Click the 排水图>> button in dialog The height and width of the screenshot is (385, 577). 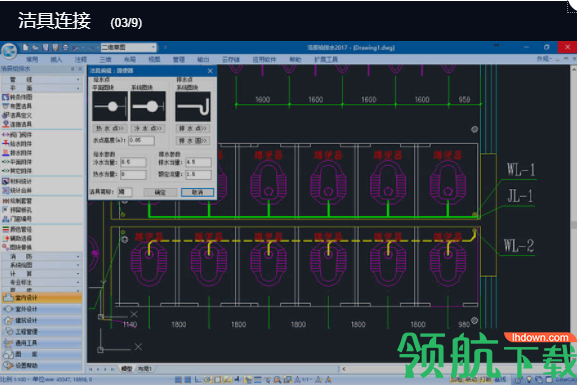pos(193,141)
